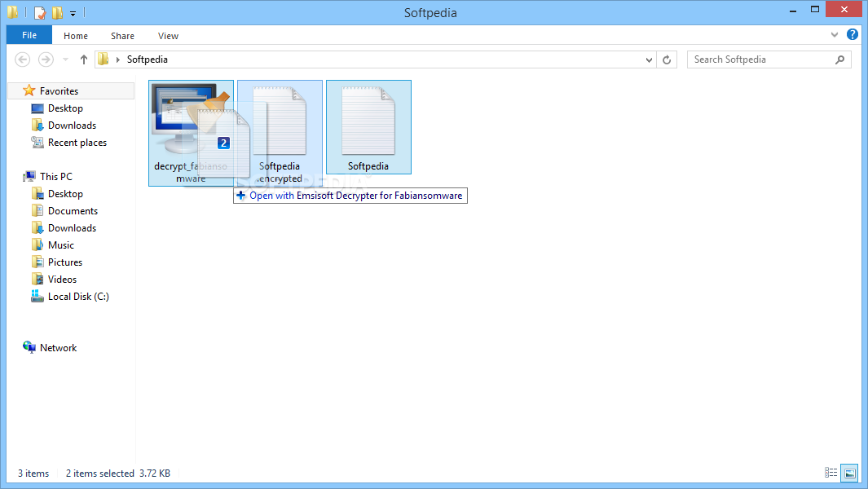Screen dimensions: 868x489
Task: Click the This PC computer icon
Action: coord(29,177)
